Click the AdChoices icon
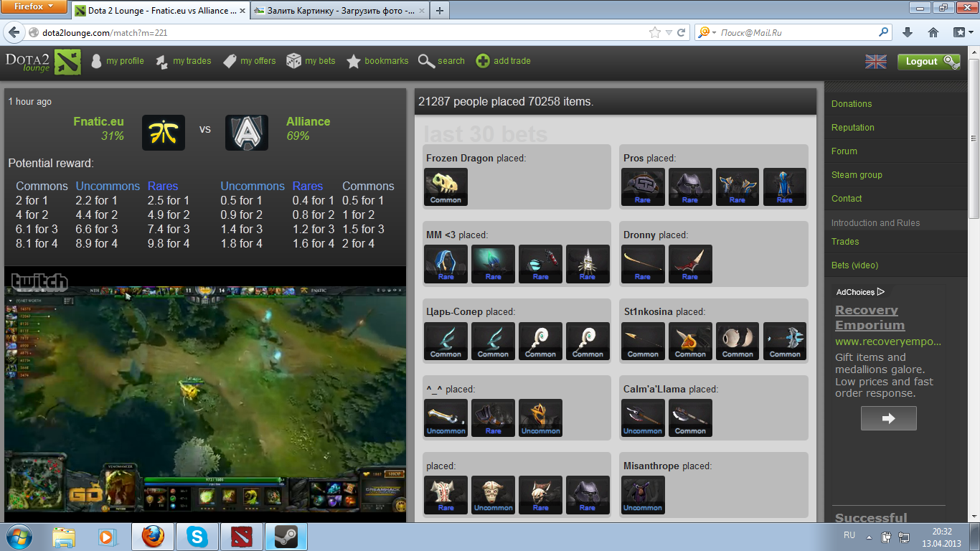980x551 pixels. [x=881, y=292]
